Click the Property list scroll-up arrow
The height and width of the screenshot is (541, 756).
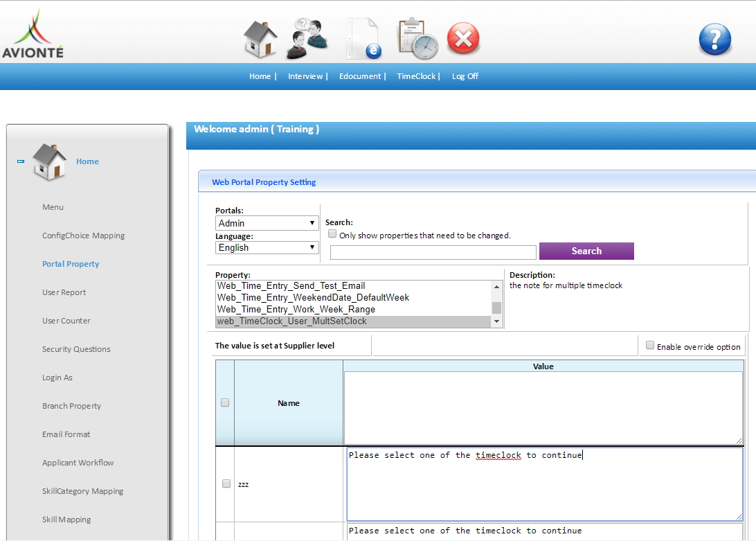coord(496,287)
